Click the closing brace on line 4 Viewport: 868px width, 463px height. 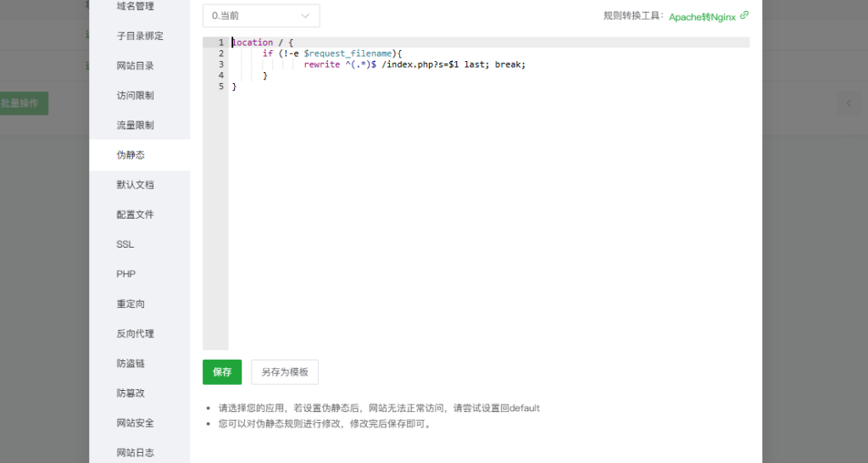point(264,75)
